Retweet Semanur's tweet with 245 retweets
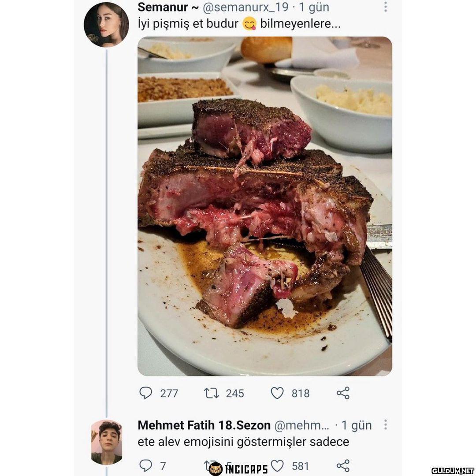 coord(212,393)
